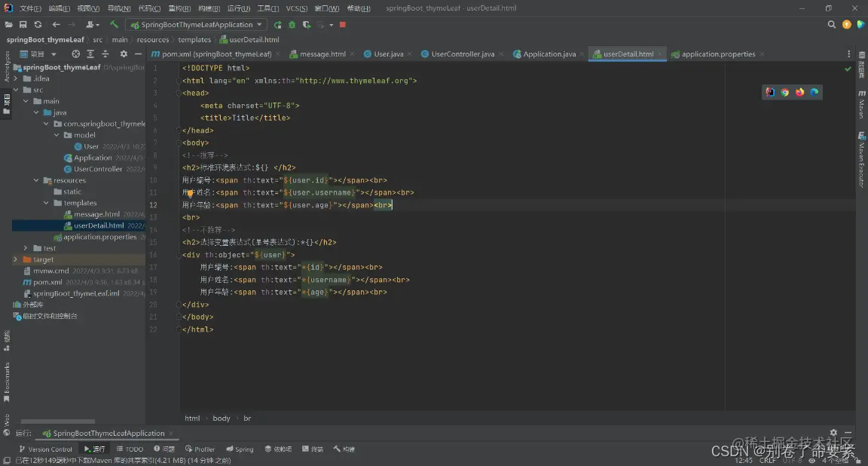Open in Edge browser preview icon
The height and width of the screenshot is (466, 868).
(x=815, y=92)
